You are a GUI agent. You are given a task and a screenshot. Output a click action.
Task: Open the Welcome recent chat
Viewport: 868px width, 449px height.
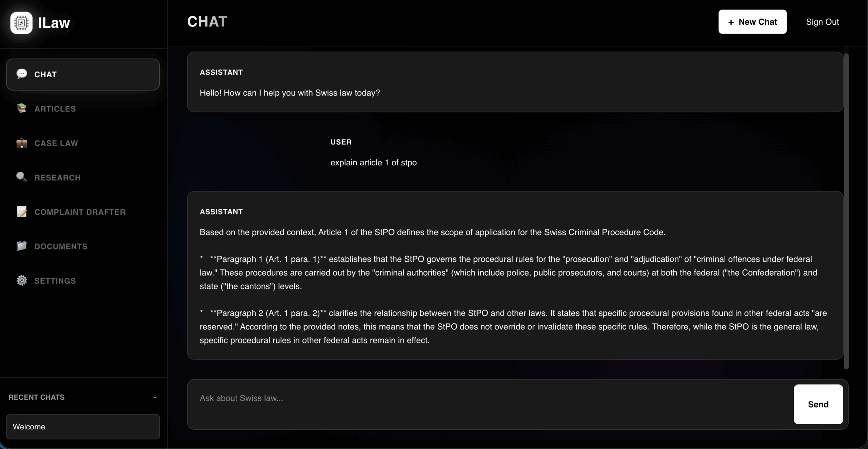[83, 427]
